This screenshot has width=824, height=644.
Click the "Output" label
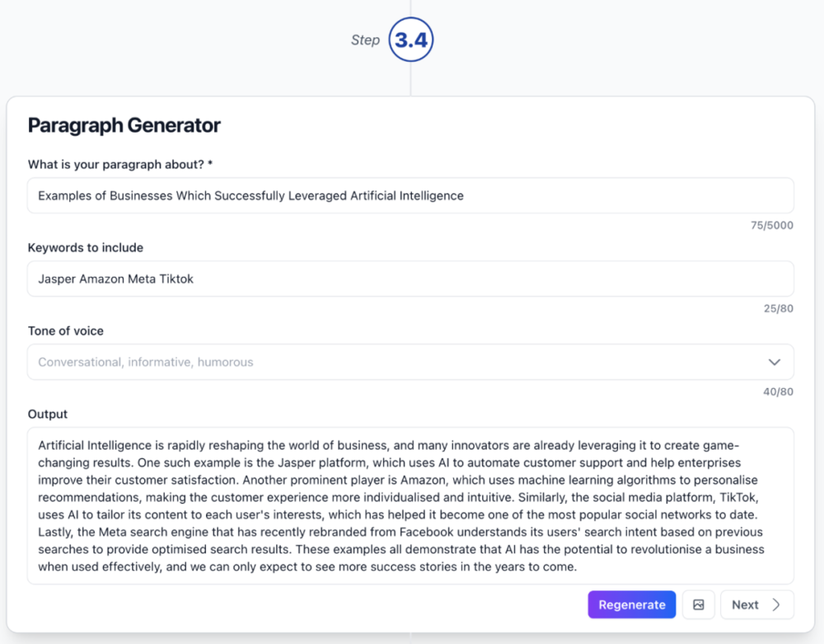click(48, 414)
